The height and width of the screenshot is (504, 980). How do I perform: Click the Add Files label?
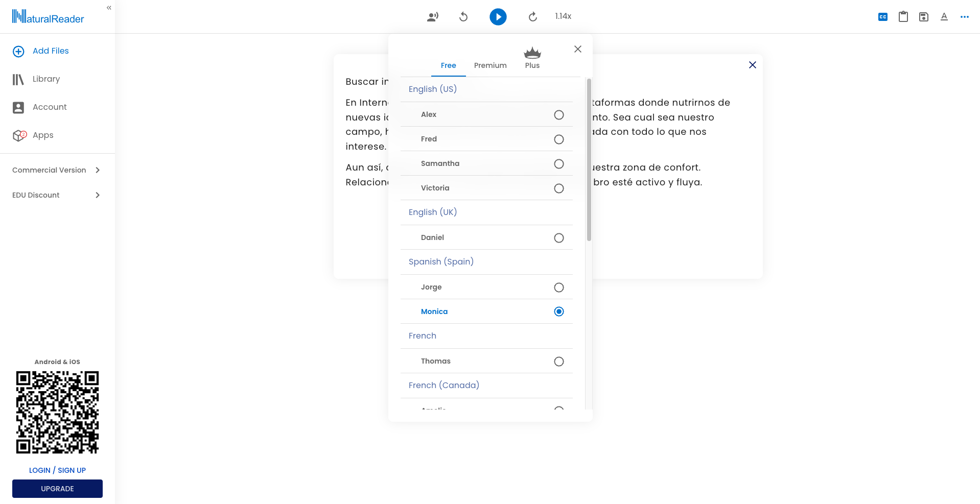(51, 51)
